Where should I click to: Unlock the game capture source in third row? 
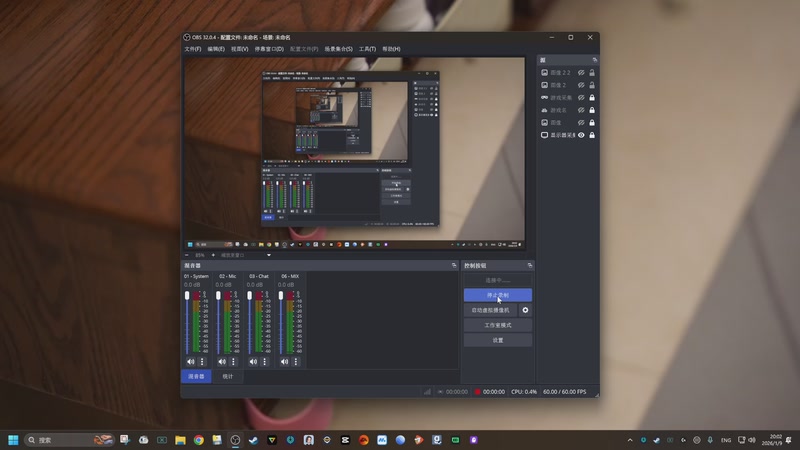(x=592, y=97)
